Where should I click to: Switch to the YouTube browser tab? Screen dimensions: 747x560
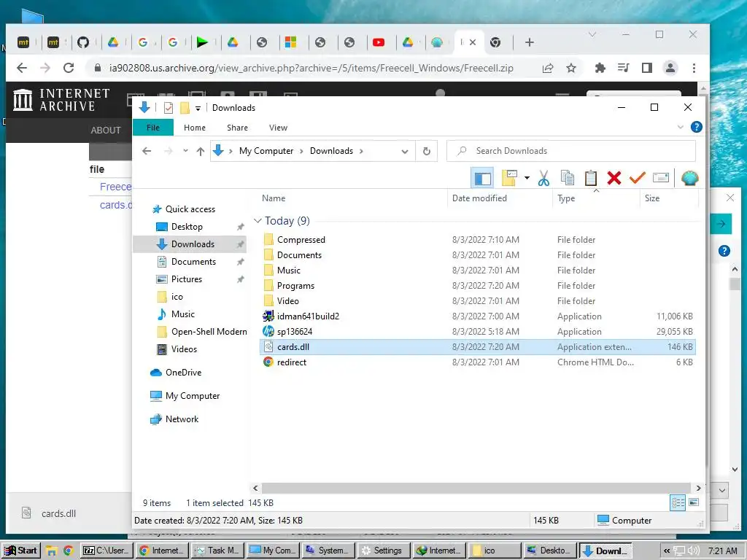(379, 42)
